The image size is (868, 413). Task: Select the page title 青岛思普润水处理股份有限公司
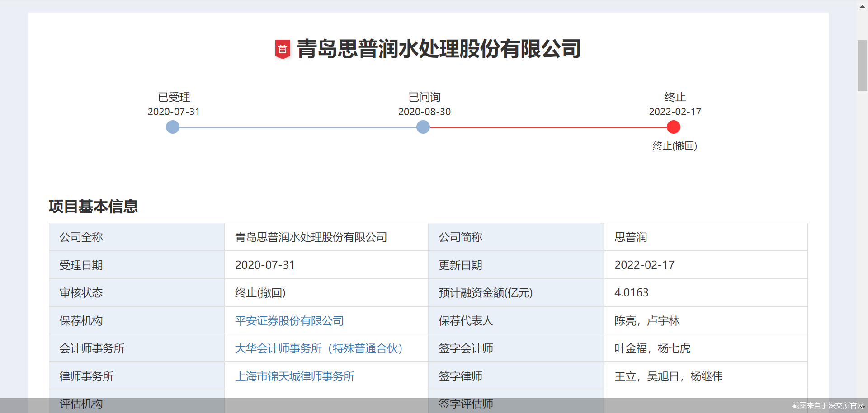pyautogui.click(x=439, y=49)
